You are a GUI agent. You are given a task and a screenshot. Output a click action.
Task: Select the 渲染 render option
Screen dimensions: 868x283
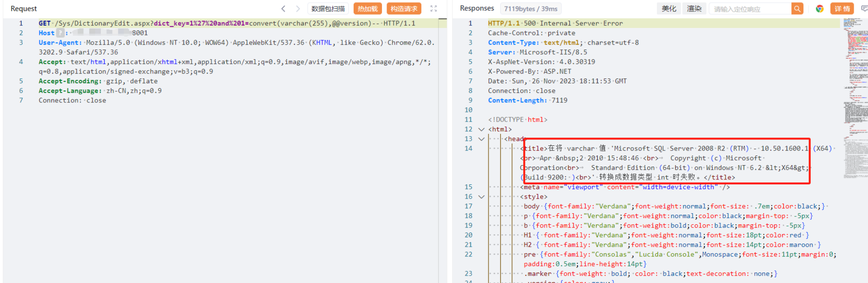click(694, 9)
